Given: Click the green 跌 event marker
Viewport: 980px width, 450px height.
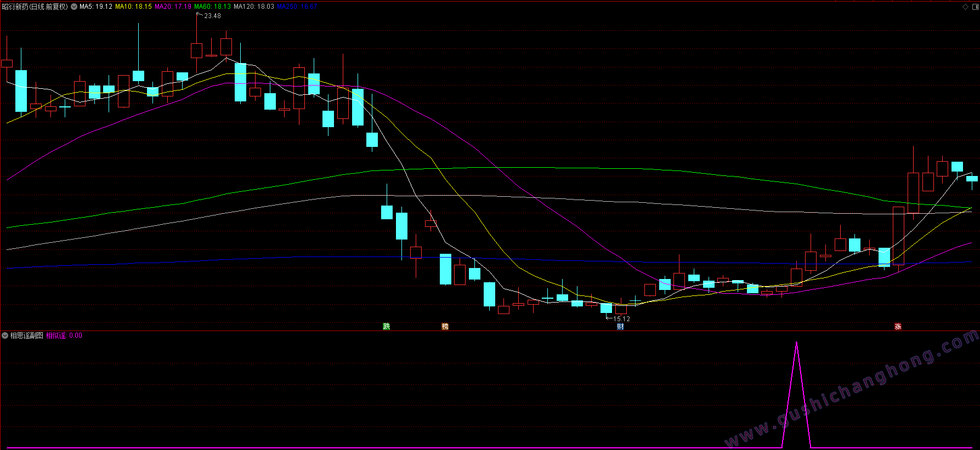Looking at the screenshot, I should click(x=387, y=326).
